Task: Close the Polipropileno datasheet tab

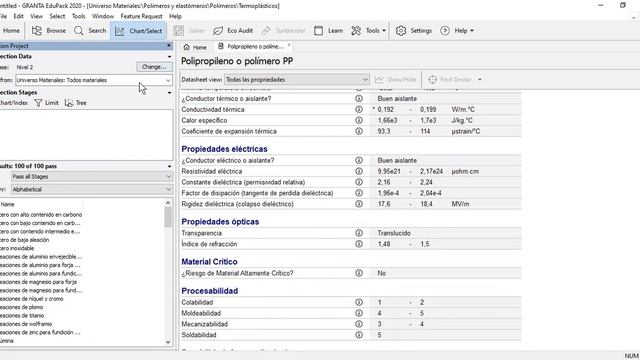Action: tap(289, 45)
